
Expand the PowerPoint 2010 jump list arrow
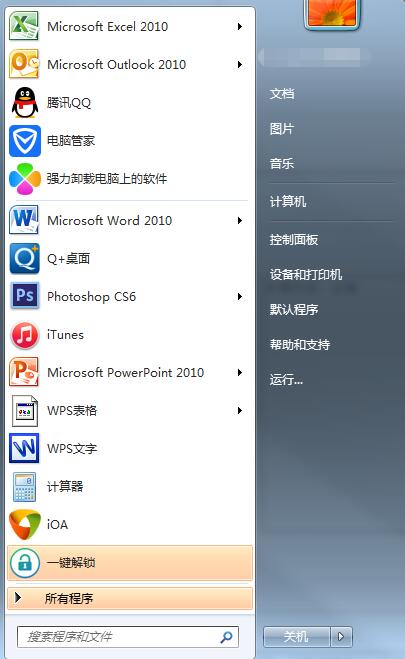click(240, 372)
